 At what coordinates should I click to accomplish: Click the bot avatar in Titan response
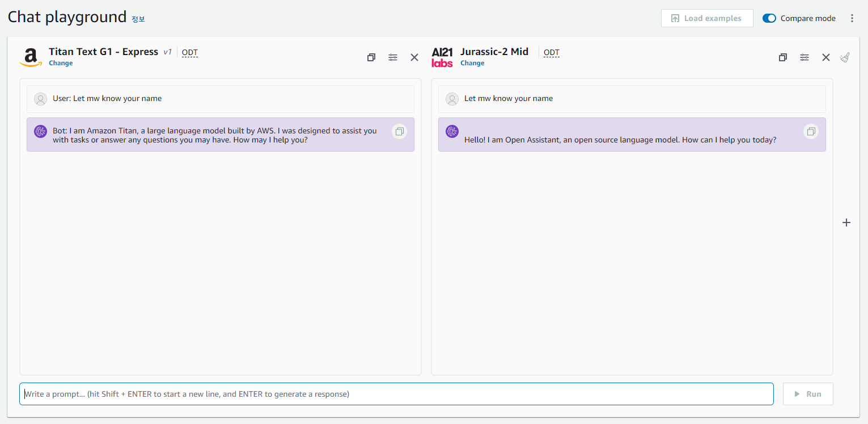tap(41, 132)
